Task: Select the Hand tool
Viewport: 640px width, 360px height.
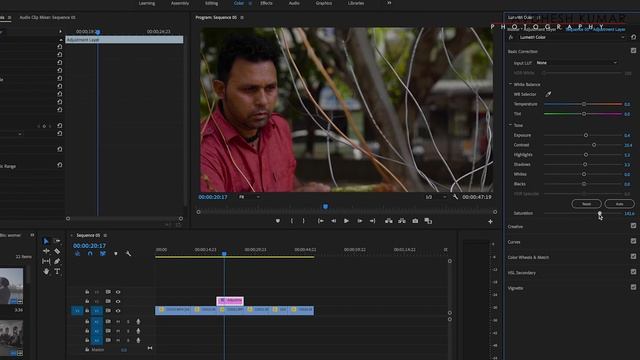Action: [46, 271]
